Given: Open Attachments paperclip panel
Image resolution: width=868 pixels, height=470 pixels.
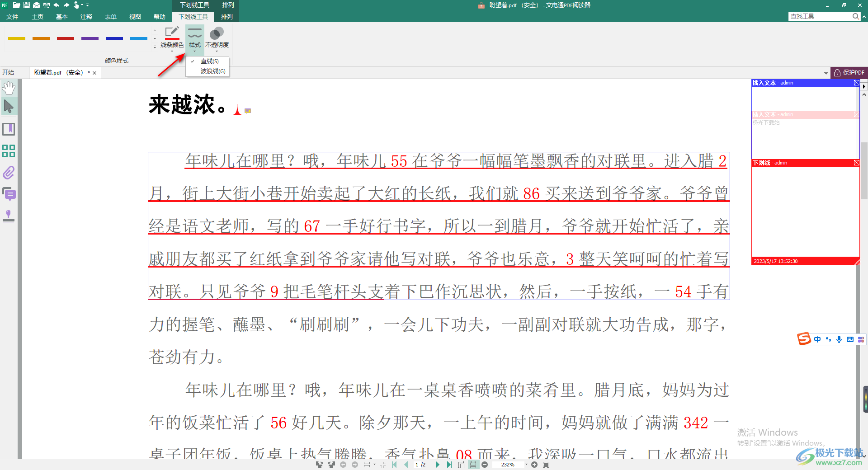Looking at the screenshot, I should pos(9,173).
